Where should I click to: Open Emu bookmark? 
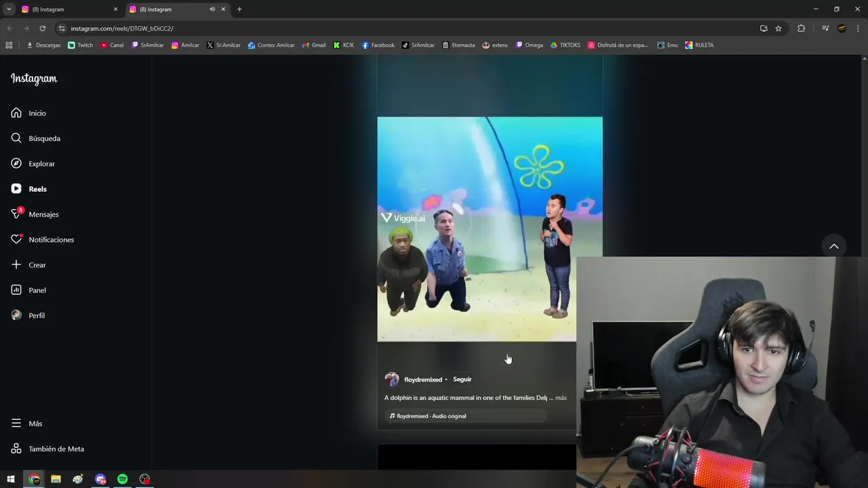click(x=667, y=45)
